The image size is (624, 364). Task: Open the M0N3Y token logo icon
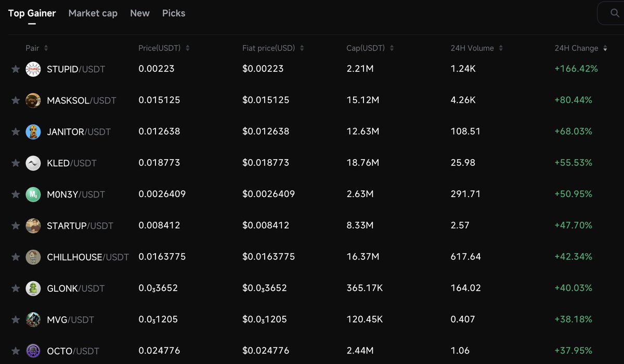pos(33,194)
